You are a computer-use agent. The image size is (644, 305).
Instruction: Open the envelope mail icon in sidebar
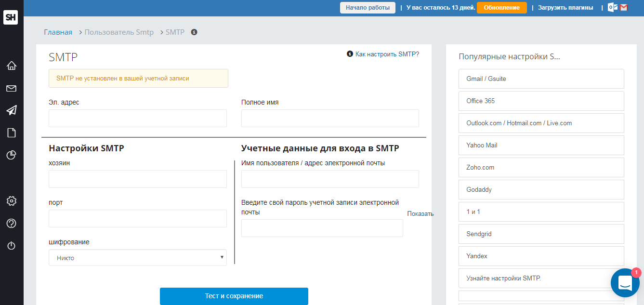(12, 88)
